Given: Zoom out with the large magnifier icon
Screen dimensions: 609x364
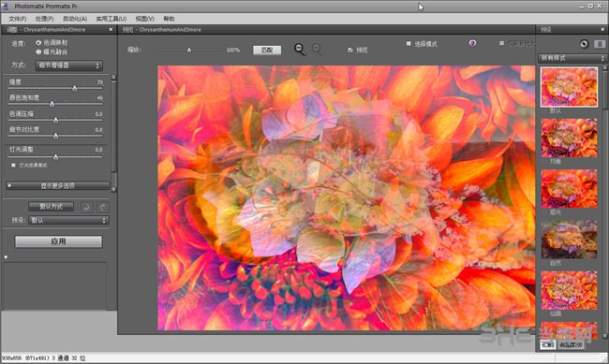Looking at the screenshot, I should point(300,49).
